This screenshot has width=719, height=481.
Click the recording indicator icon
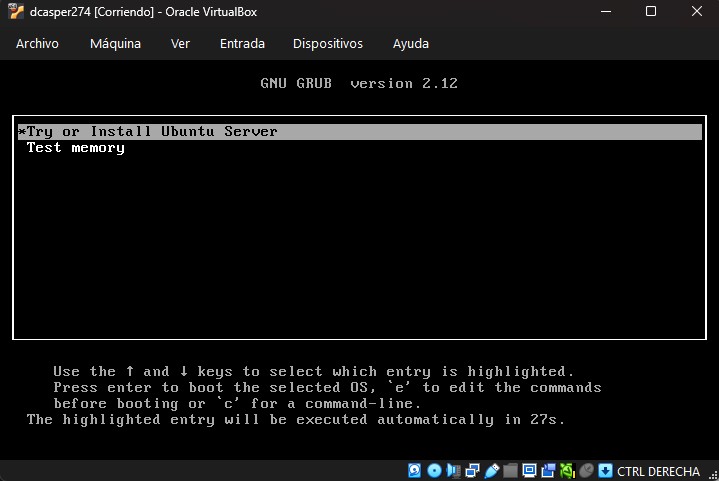coord(548,470)
